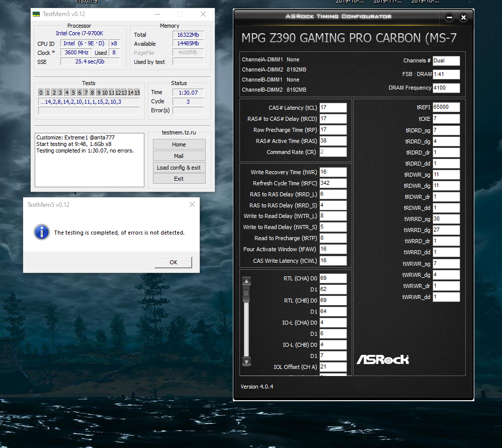The image size is (502, 448).
Task: Click the IO-L (CHA) D0 field
Action: 333,322
